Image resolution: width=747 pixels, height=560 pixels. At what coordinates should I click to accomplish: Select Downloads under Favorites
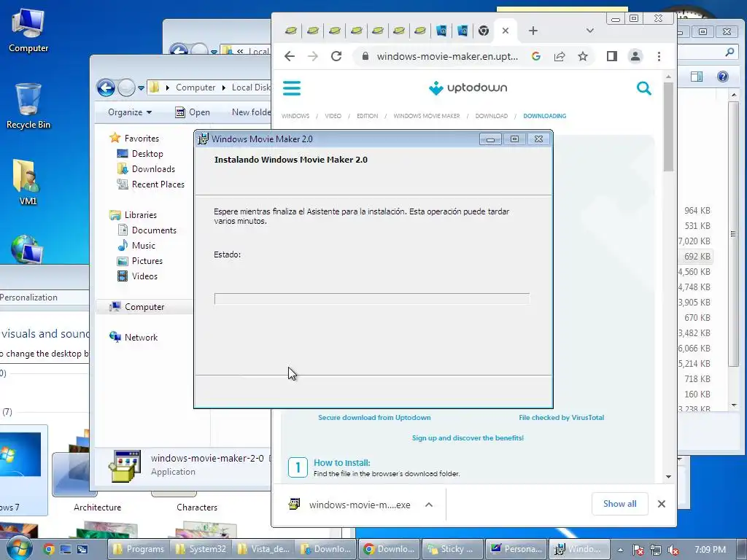coord(146,168)
